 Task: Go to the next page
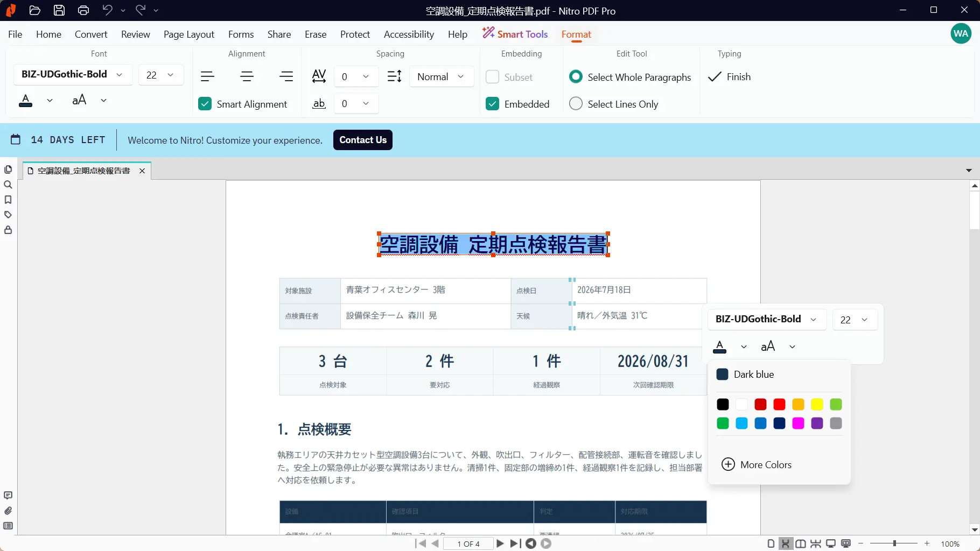[x=500, y=543]
